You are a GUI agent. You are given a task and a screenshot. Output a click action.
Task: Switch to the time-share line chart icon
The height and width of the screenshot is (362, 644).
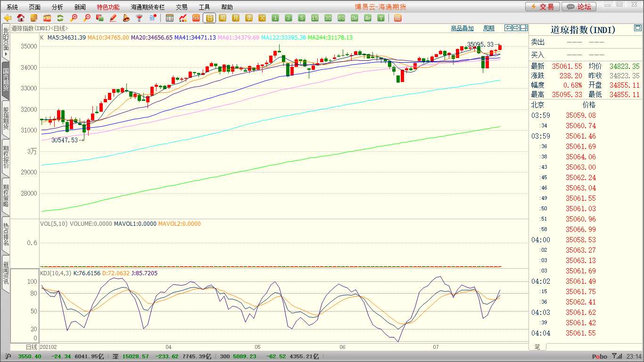[183, 18]
